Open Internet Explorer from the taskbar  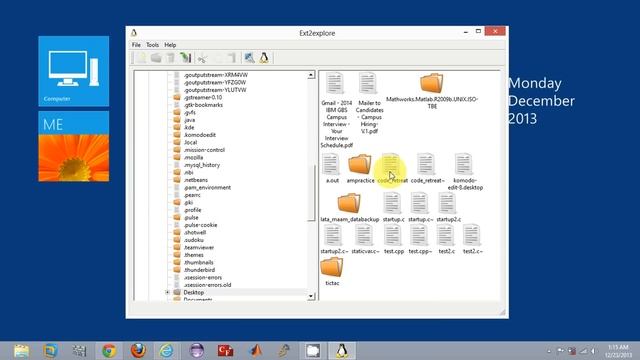coord(167,351)
